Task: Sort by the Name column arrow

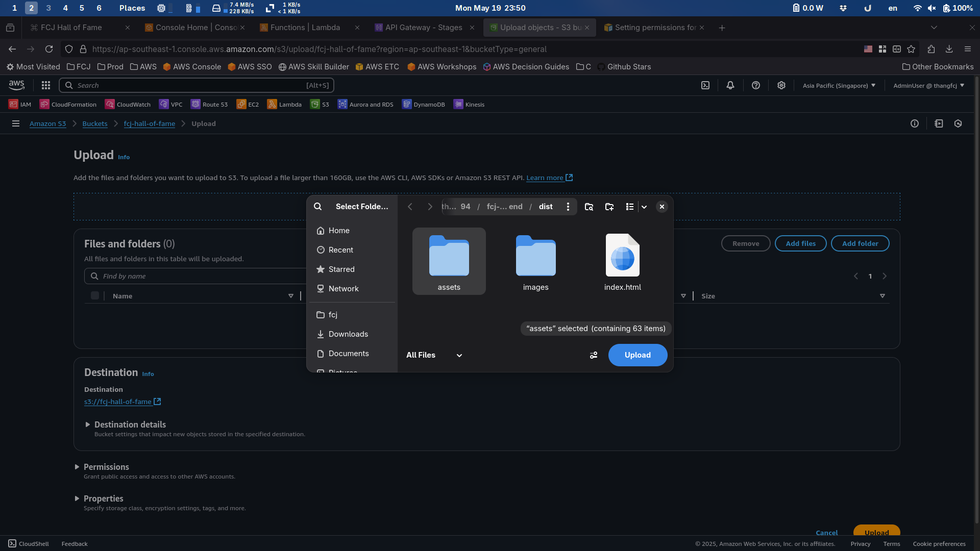Action: point(291,296)
